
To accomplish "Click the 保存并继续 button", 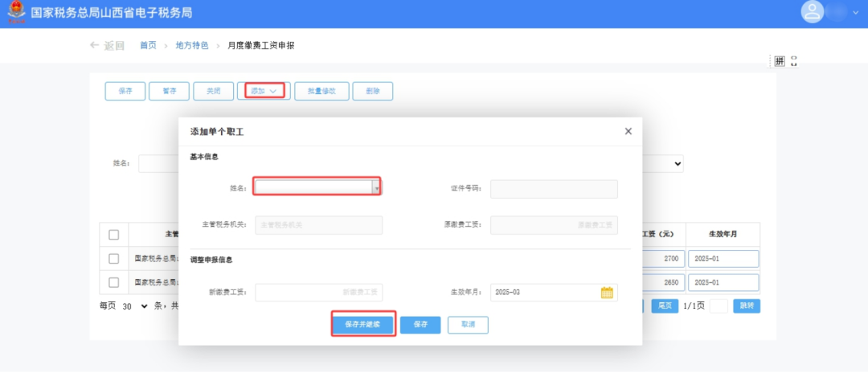I will point(363,325).
